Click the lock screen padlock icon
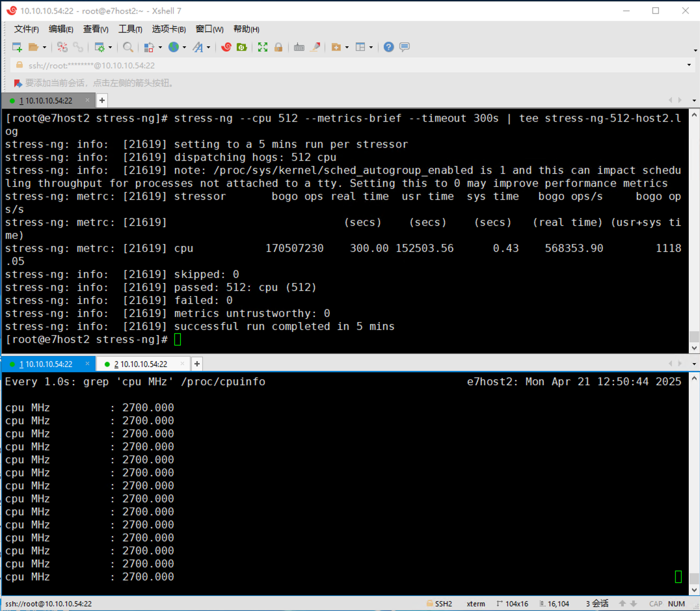The height and width of the screenshot is (611, 700). [278, 47]
